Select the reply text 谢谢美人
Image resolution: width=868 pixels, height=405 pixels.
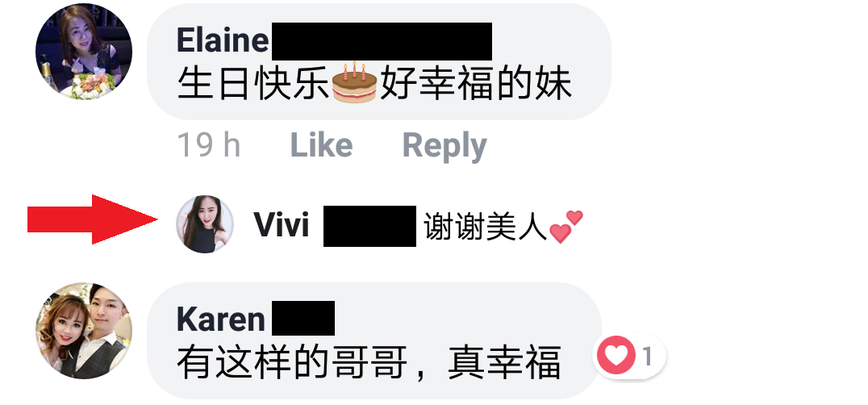click(486, 228)
